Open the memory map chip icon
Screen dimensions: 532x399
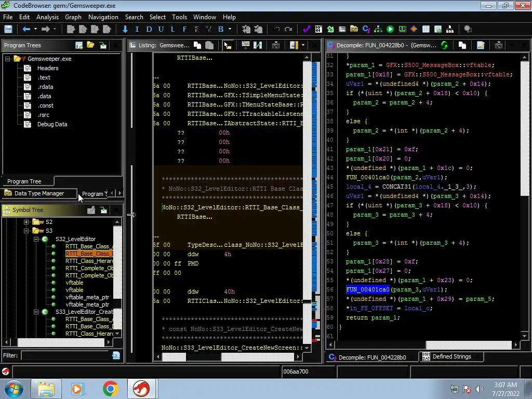[x=402, y=29]
